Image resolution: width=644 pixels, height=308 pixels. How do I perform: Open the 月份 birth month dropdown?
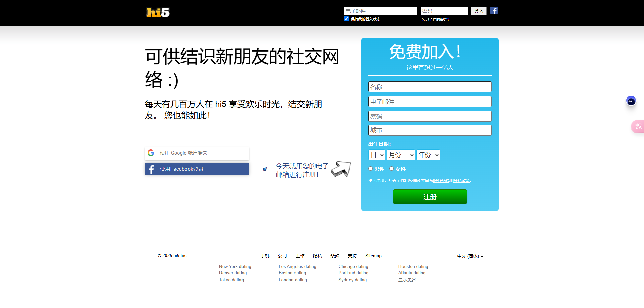tap(401, 155)
